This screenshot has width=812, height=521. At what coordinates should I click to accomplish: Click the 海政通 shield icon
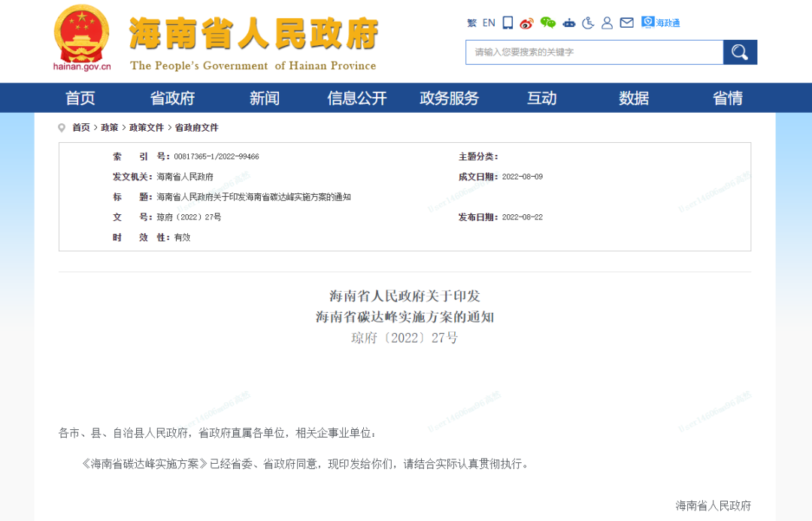(647, 23)
